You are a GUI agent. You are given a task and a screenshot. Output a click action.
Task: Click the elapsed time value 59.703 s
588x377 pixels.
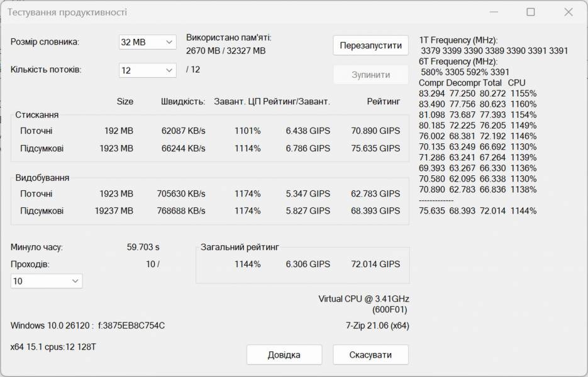(143, 247)
